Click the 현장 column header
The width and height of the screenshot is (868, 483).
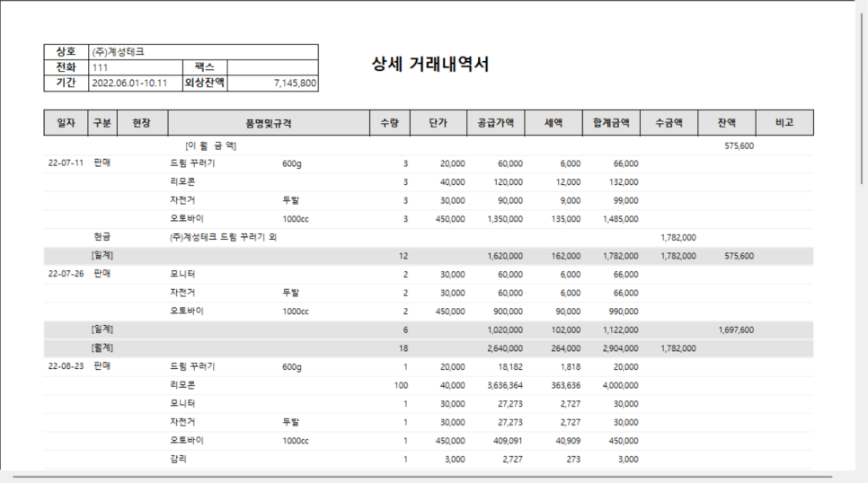click(x=142, y=123)
